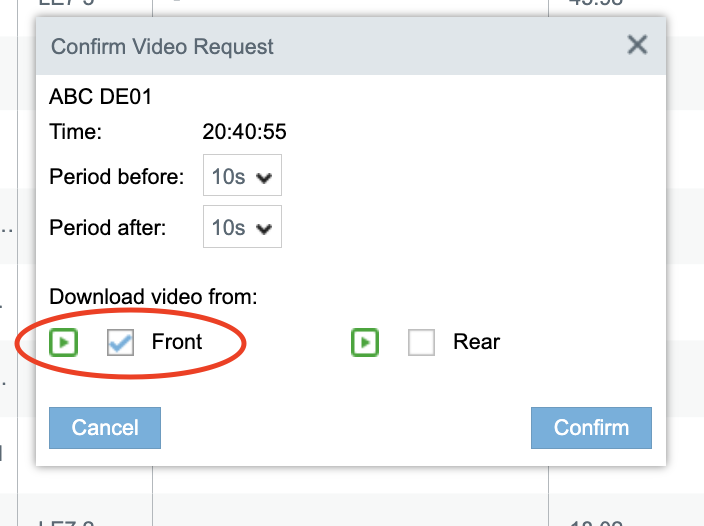Close the Confirm Video Request dialog
The width and height of the screenshot is (704, 526).
tap(637, 45)
